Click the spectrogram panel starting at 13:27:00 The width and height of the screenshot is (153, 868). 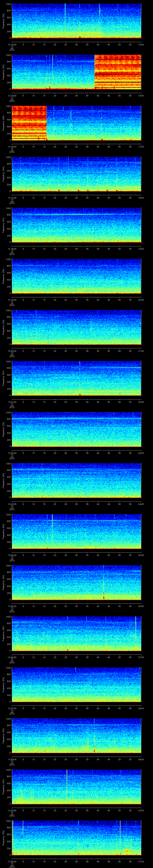tap(76, 685)
